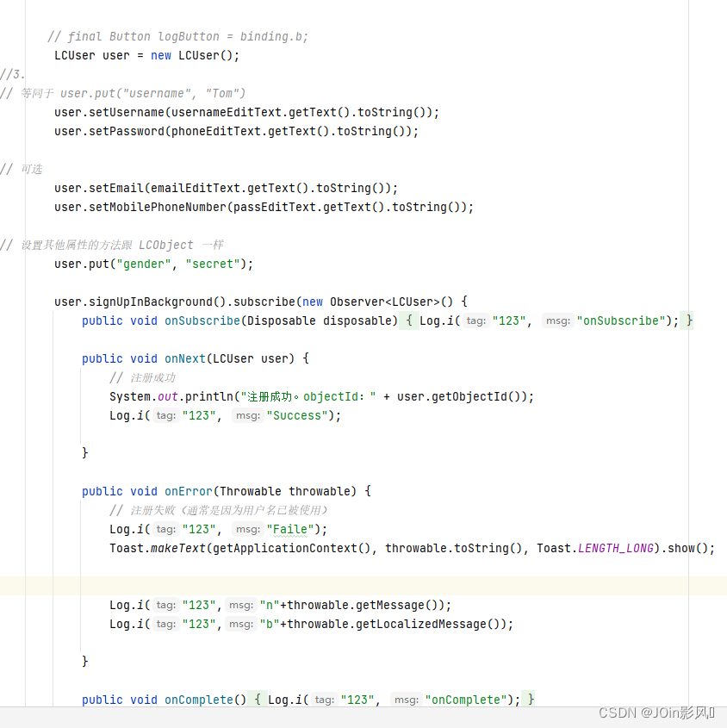Viewport: 727px width, 728px height.
Task: Click the LENGTH_LONG constant
Action: pos(616,548)
